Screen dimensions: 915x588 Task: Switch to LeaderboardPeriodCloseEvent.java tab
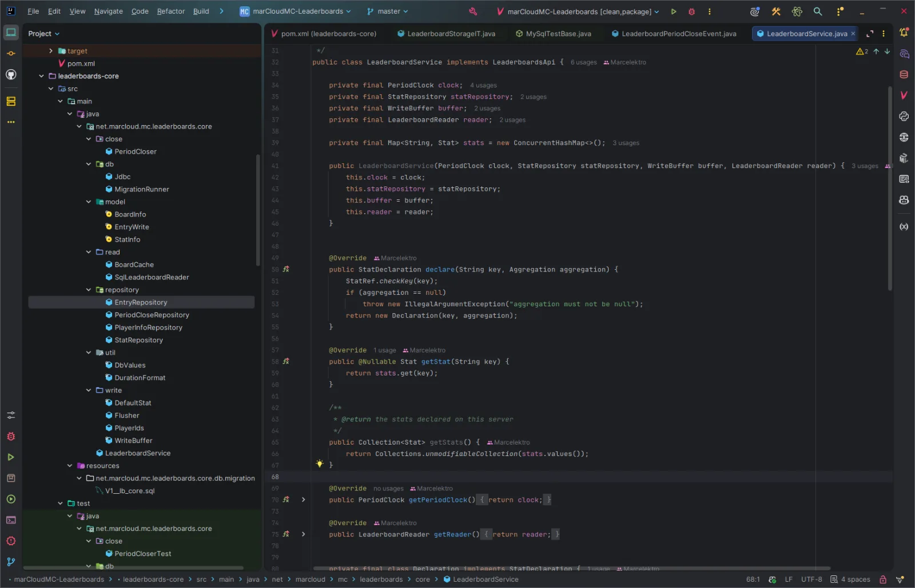pos(674,34)
